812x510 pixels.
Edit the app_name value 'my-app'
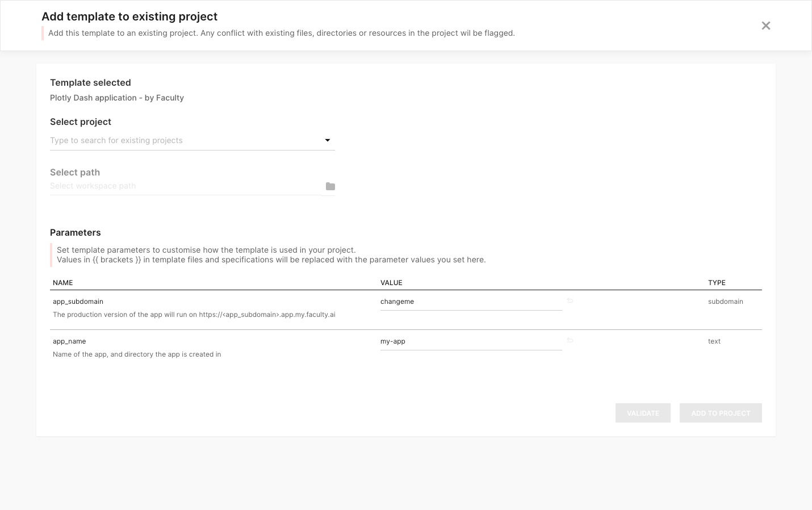(x=470, y=341)
